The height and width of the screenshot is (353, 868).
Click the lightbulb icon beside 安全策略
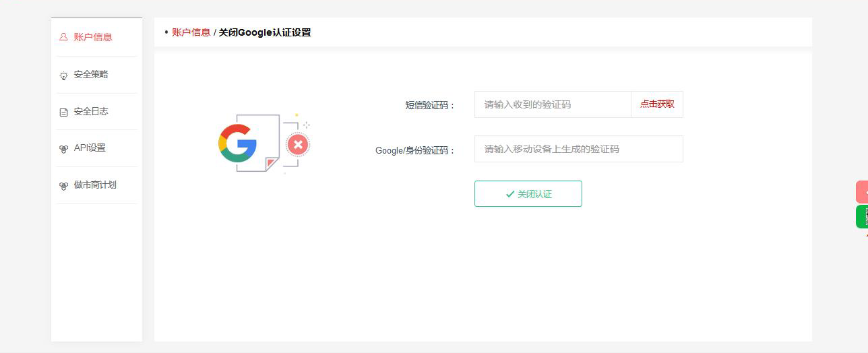click(x=63, y=75)
